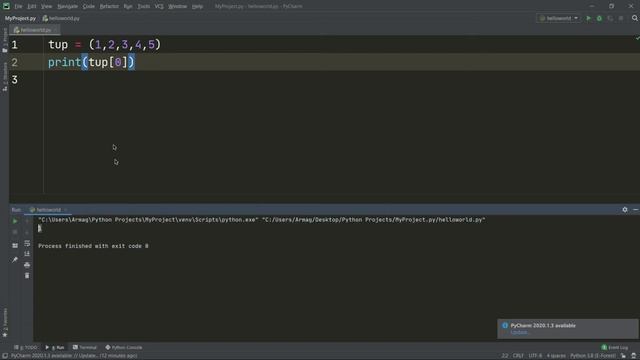Open the Tools menu

point(143,7)
